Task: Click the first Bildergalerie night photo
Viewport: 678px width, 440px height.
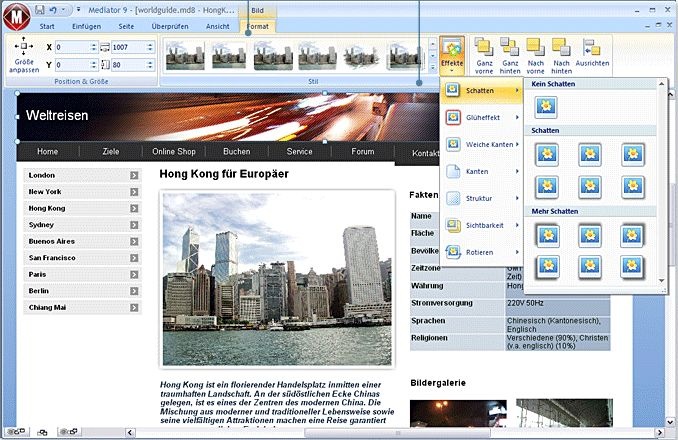Action: [x=458, y=414]
